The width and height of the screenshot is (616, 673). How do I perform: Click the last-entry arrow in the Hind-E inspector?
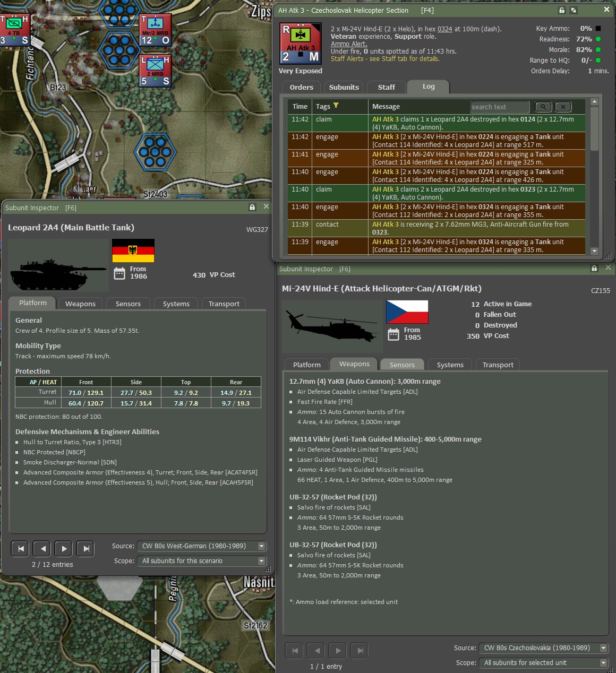click(359, 650)
